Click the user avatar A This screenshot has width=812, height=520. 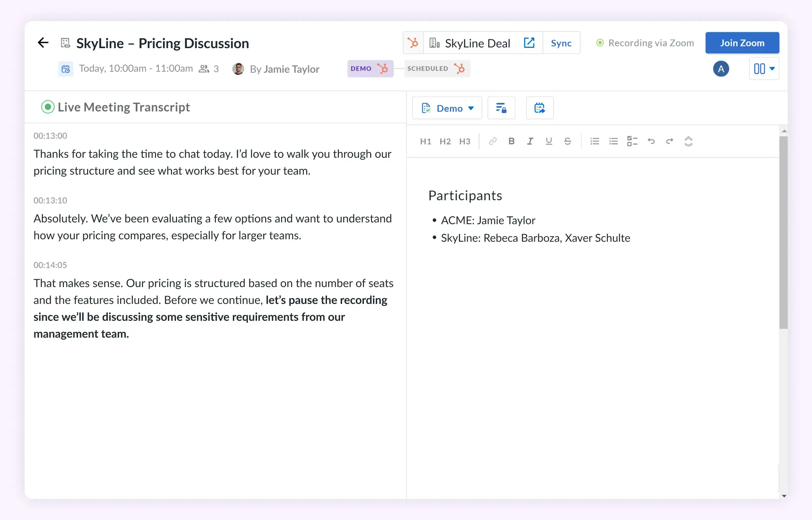[x=721, y=69]
